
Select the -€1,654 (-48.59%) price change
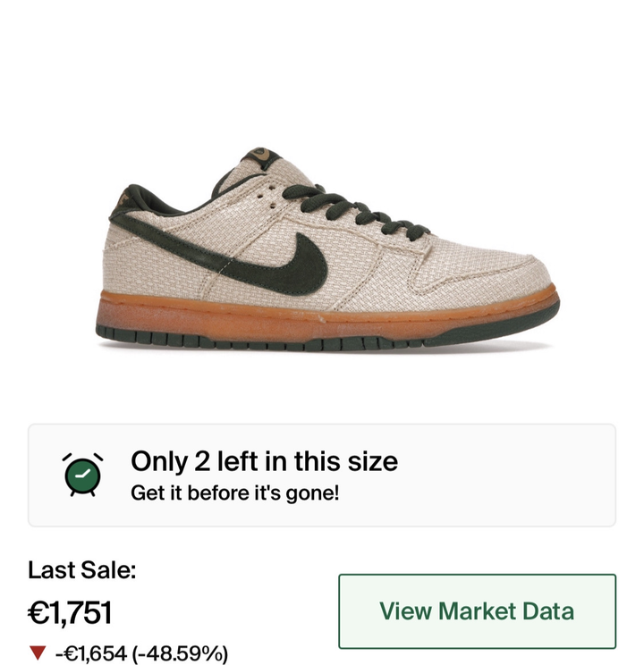(x=141, y=653)
